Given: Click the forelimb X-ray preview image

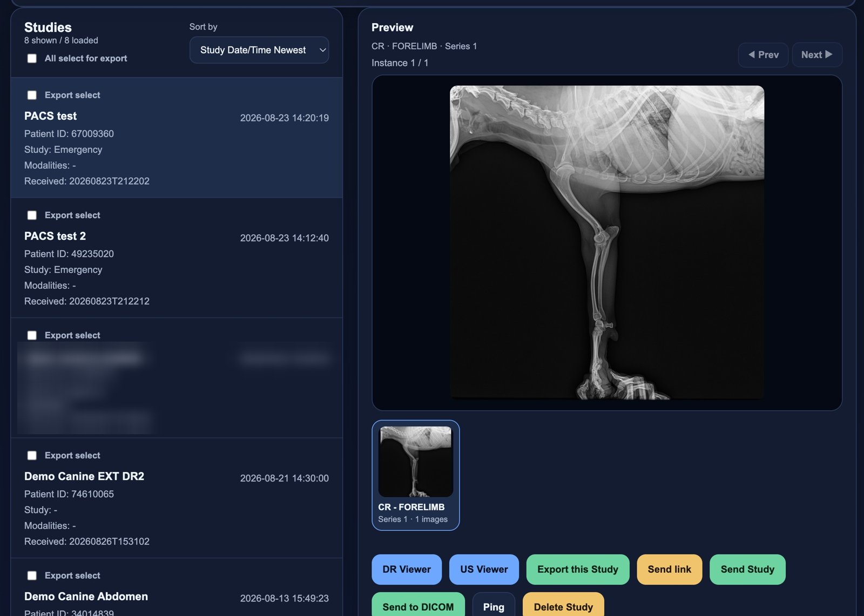Looking at the screenshot, I should tap(607, 242).
